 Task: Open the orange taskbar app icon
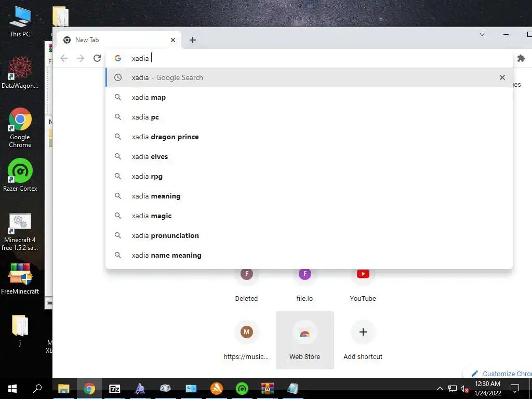click(x=217, y=389)
